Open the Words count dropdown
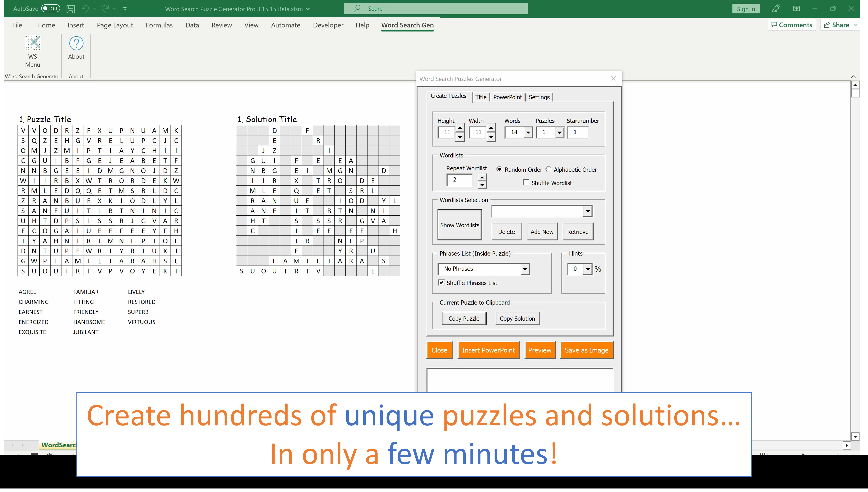 528,133
